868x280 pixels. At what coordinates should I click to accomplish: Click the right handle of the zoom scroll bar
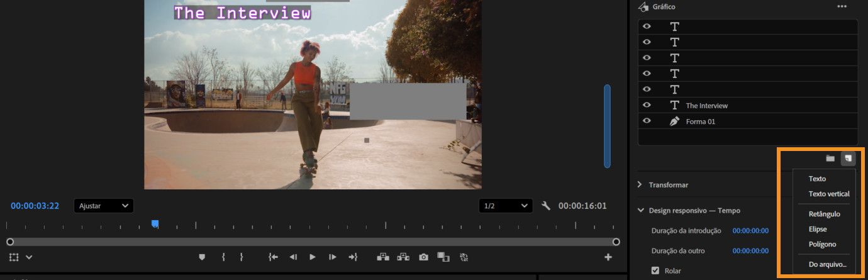616,242
